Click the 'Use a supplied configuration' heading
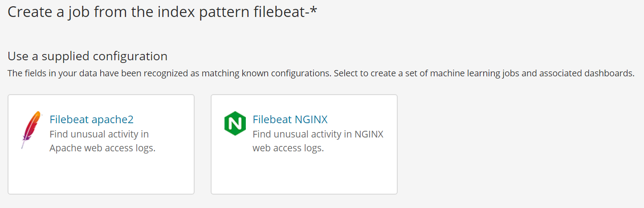The image size is (644, 208). coord(87,56)
